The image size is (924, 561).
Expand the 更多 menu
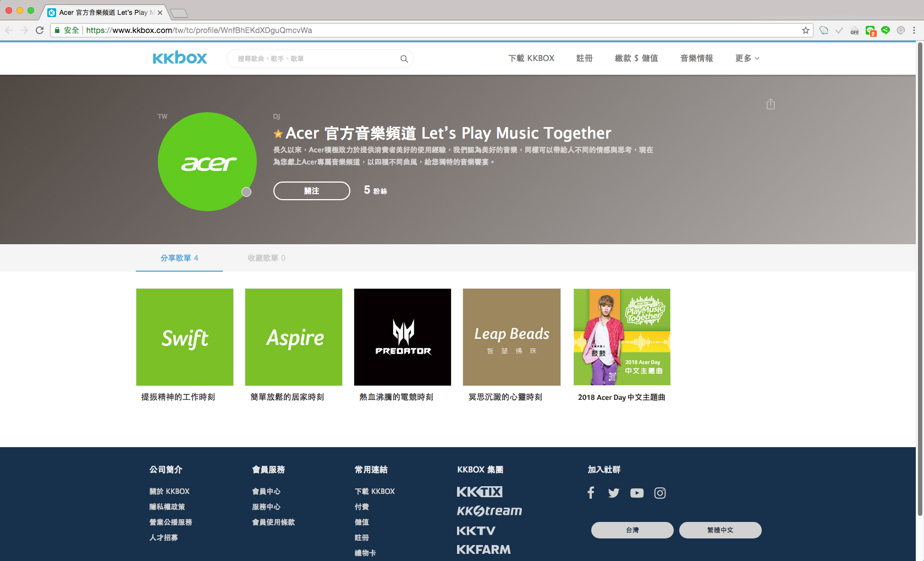pyautogui.click(x=747, y=58)
